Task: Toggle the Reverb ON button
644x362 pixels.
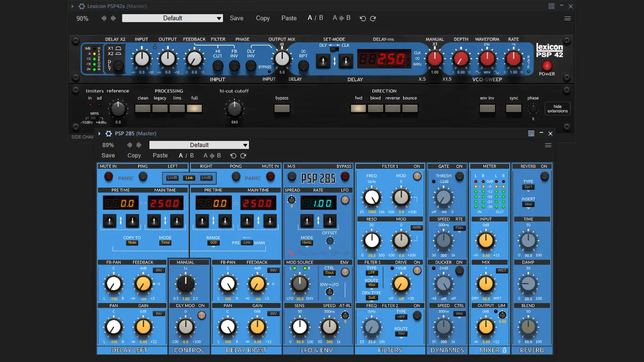Action: 545,176
